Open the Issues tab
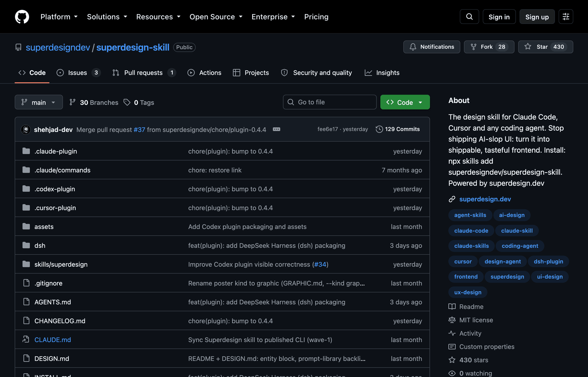 (78, 73)
